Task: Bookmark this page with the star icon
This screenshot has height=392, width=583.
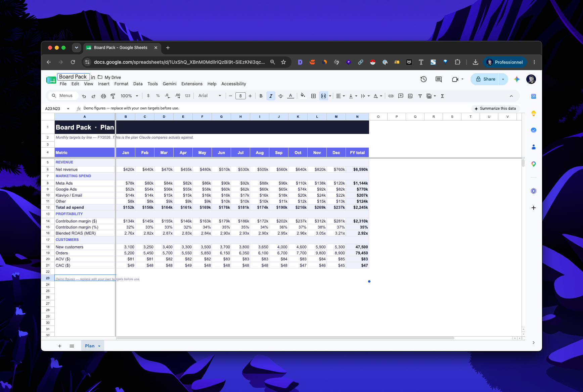Action: click(283, 62)
